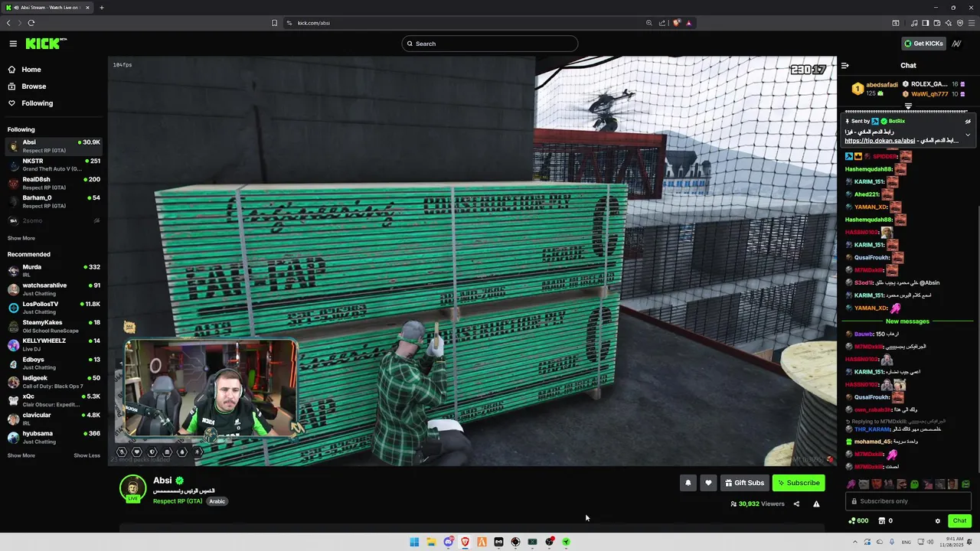The image size is (980, 551).
Task: Open the shop icon showing 0
Action: 886,521
